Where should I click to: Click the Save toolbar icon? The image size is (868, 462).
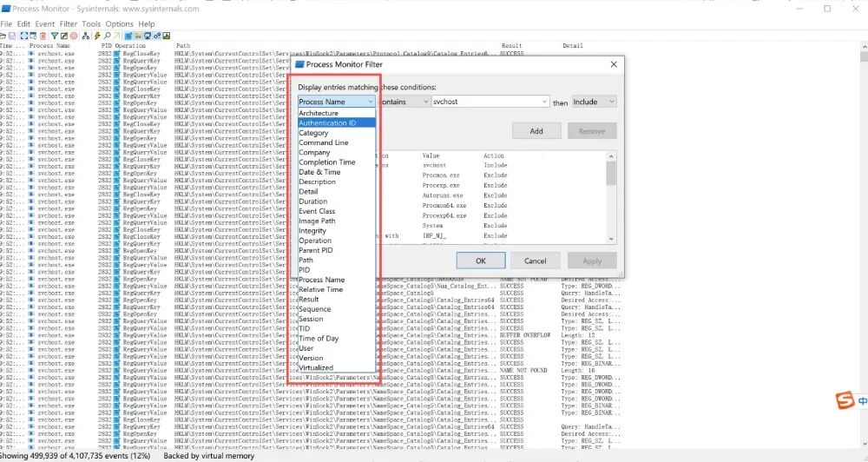point(12,36)
